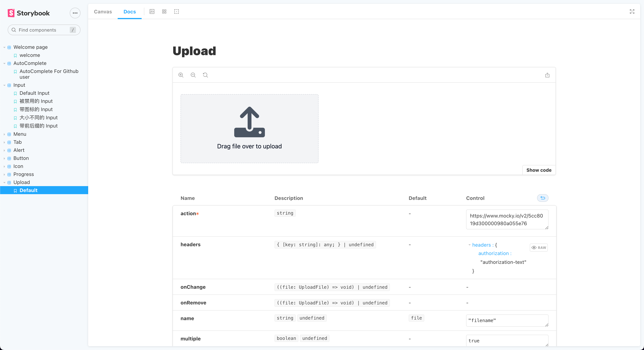644x350 pixels.
Task: Toggle background preview image icon
Action: point(152,11)
